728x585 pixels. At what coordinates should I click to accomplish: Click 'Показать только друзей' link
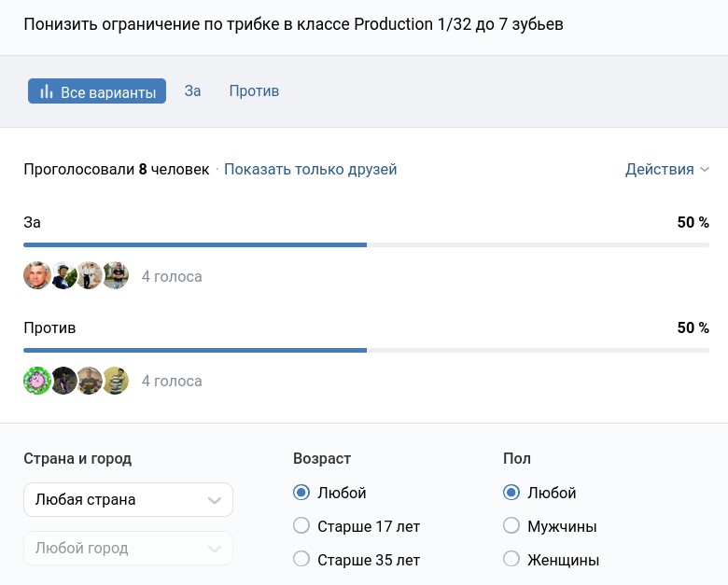(x=310, y=169)
